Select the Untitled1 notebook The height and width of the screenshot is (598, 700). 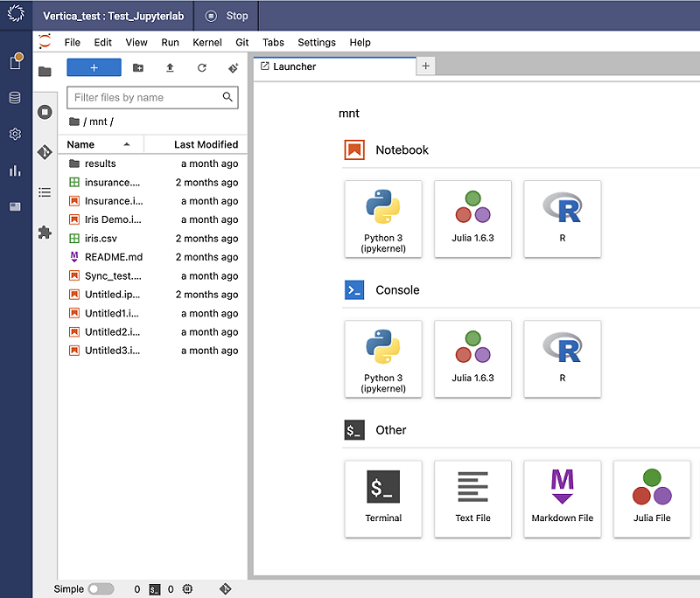[153, 314]
